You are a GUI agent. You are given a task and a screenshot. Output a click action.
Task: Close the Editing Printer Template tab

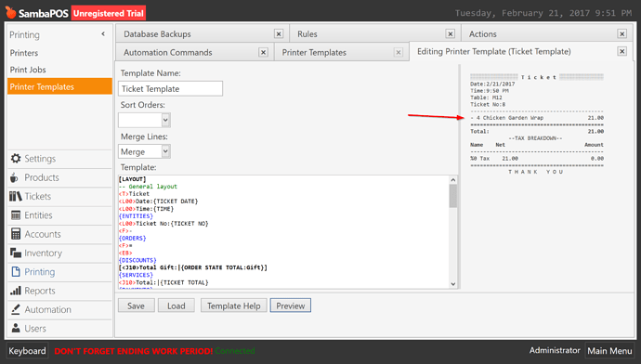(621, 51)
